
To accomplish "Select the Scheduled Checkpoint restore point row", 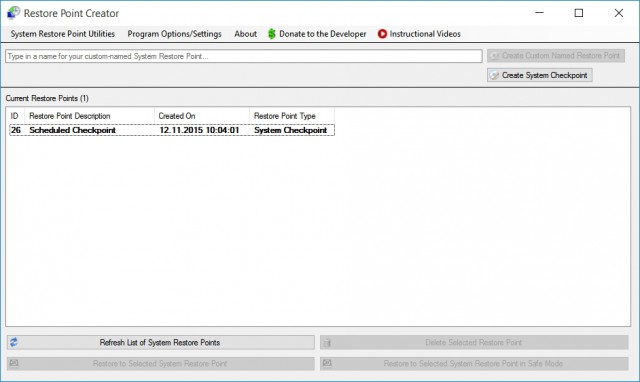I will (172, 130).
